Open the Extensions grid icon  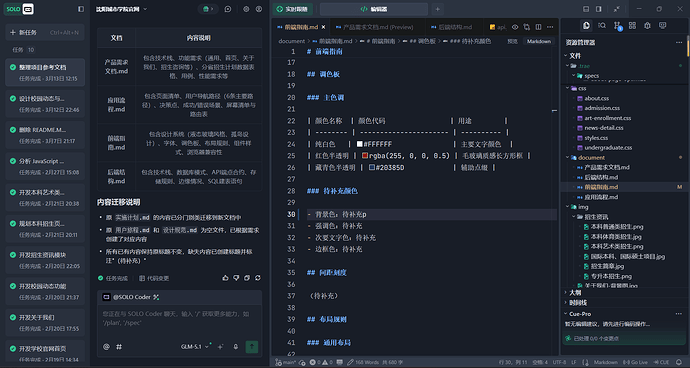632,26
